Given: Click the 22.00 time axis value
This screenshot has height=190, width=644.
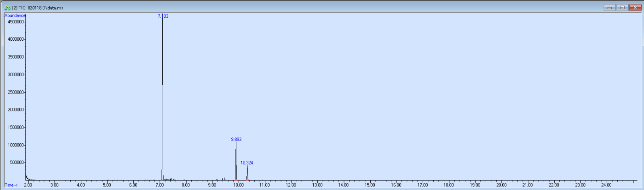Looking at the screenshot, I should tap(554, 185).
